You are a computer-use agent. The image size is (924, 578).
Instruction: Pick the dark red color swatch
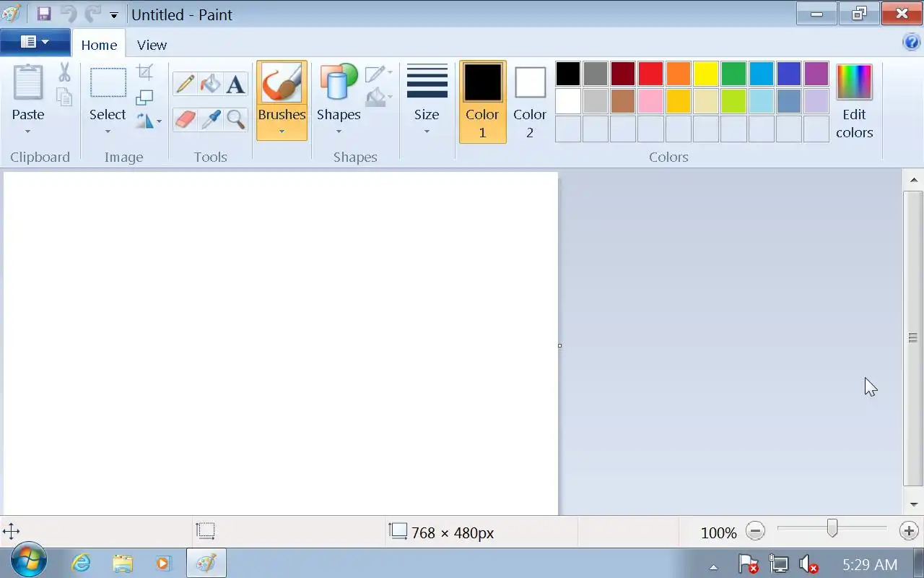pyautogui.click(x=623, y=74)
